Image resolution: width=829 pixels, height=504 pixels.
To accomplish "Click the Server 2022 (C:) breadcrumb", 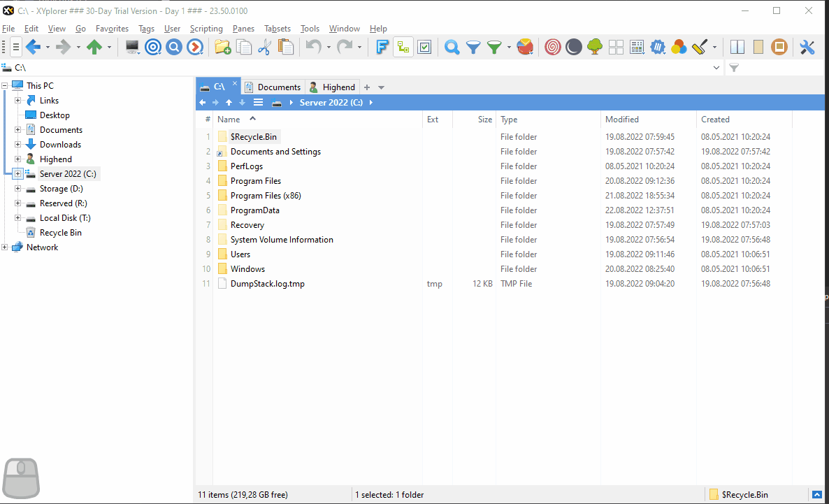I will coord(332,103).
